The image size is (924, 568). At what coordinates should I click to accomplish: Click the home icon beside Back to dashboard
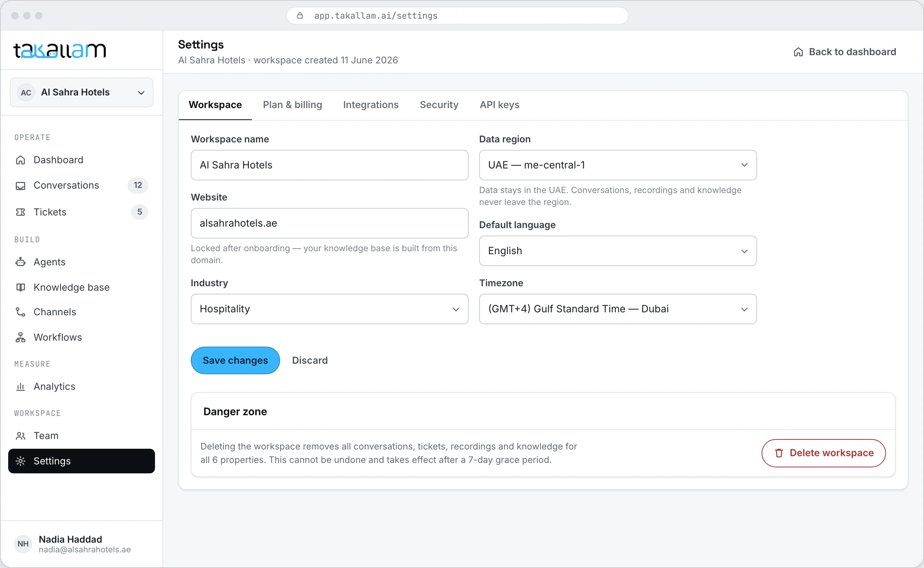798,52
